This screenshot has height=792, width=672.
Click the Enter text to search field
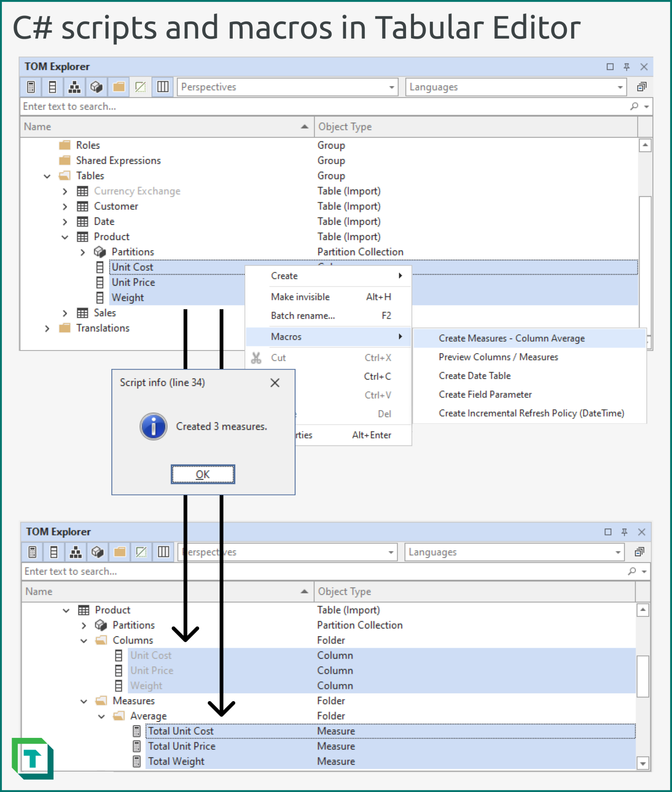(x=155, y=106)
